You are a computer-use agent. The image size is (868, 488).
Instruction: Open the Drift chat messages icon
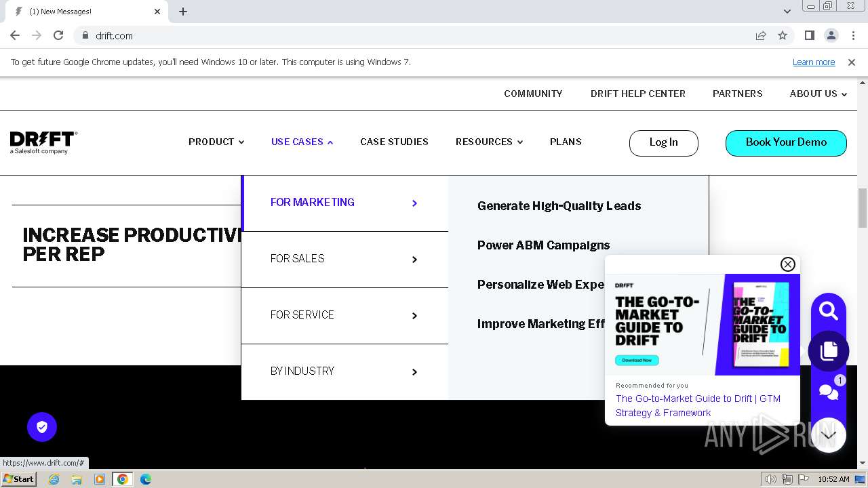click(828, 392)
